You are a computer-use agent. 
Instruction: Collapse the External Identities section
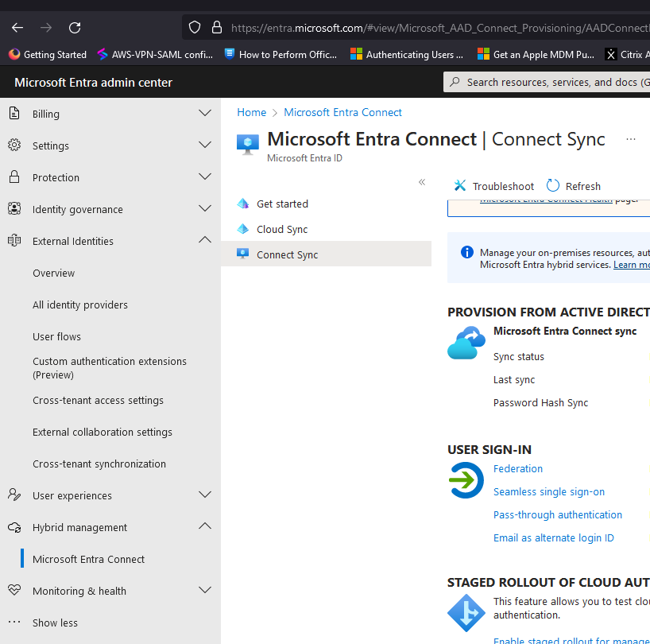pyautogui.click(x=204, y=241)
